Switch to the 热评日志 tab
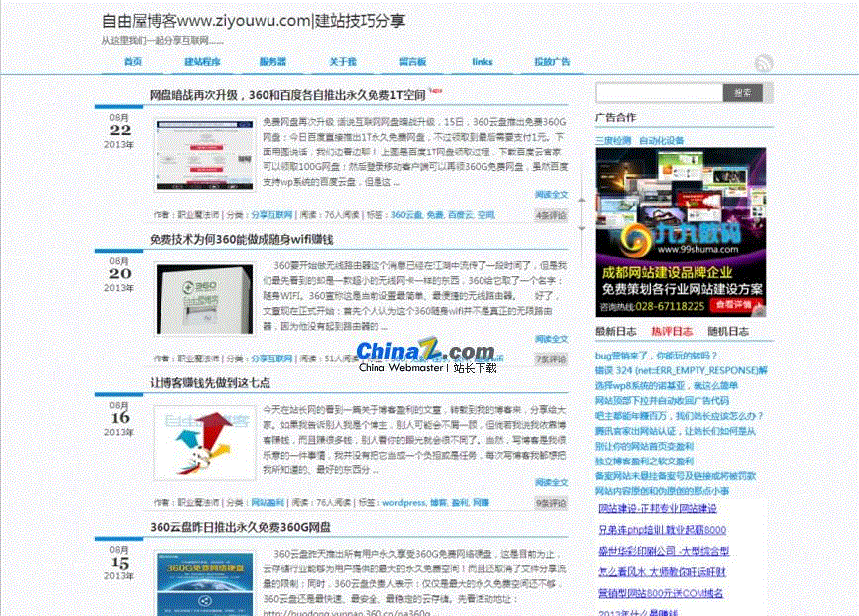The image size is (859, 616). (x=672, y=331)
